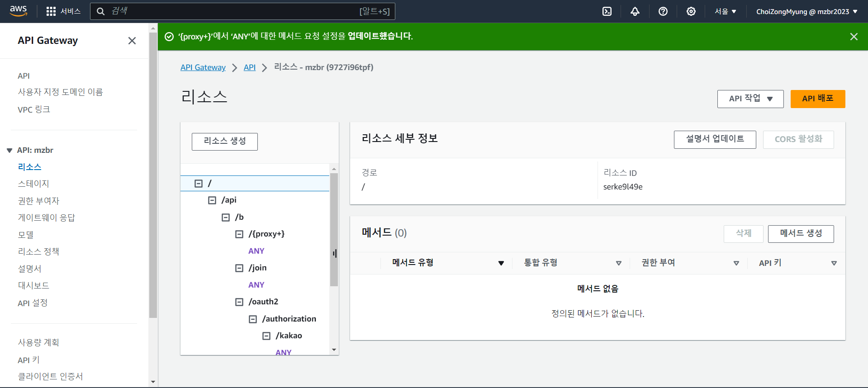The image size is (868, 388).
Task: Collapse the API: mzbr sidebar section
Action: pyautogui.click(x=9, y=151)
